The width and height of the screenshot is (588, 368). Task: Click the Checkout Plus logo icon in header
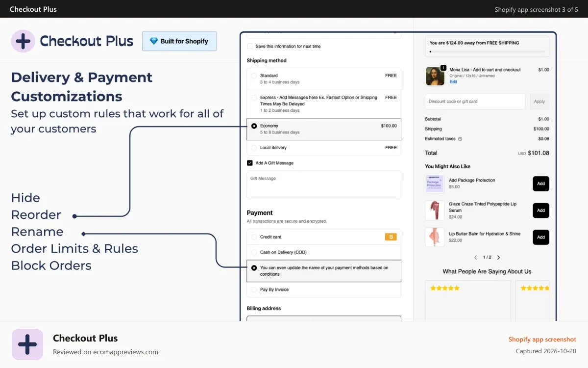[23, 41]
